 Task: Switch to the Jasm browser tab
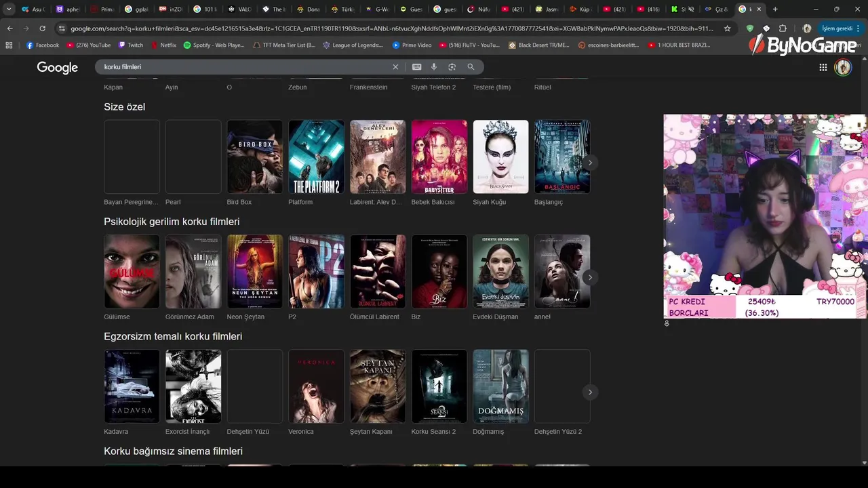(x=548, y=9)
